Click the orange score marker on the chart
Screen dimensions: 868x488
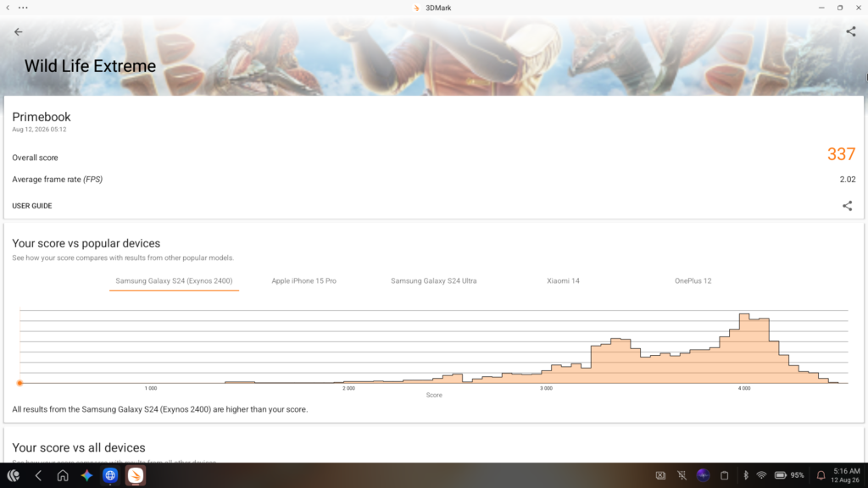pos(20,383)
